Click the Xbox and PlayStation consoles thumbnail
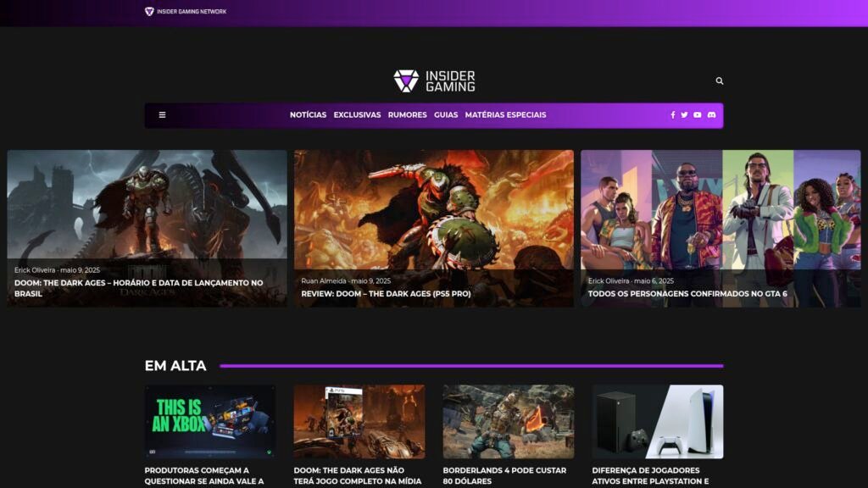Image resolution: width=868 pixels, height=488 pixels. [658, 422]
